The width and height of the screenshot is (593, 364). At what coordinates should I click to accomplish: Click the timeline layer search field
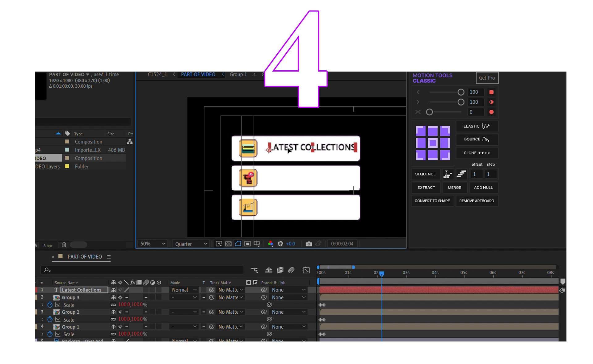(142, 270)
